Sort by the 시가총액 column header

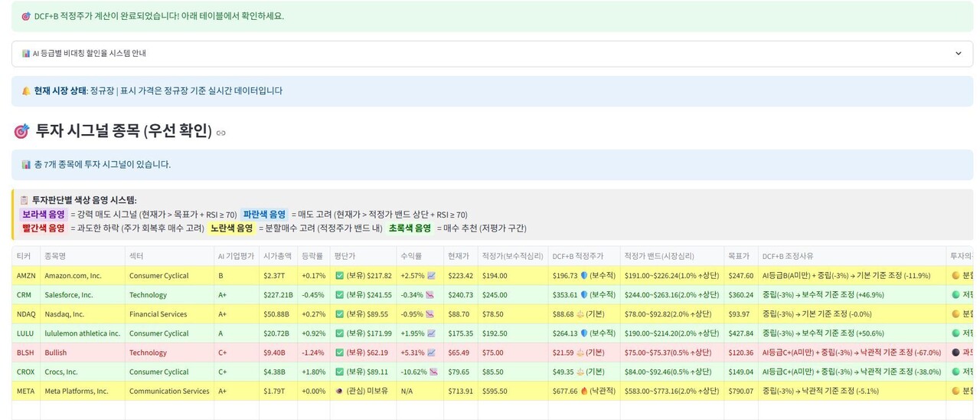coord(277,257)
